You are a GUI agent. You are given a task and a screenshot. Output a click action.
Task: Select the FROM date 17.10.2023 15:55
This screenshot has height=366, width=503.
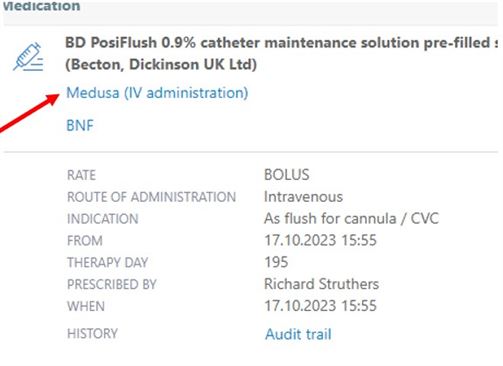(x=320, y=240)
